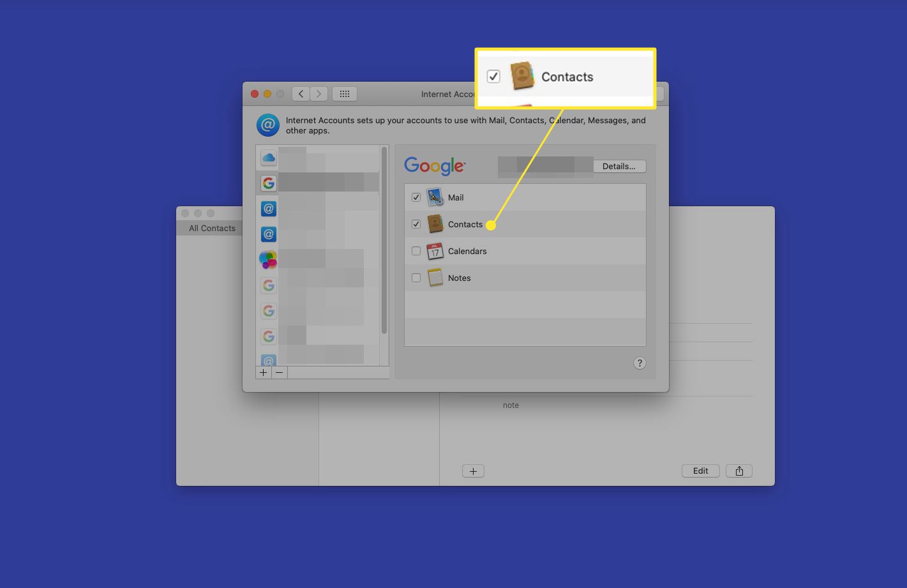Image resolution: width=907 pixels, height=588 pixels.
Task: Add field using plus button in Contacts window
Action: coord(473,471)
